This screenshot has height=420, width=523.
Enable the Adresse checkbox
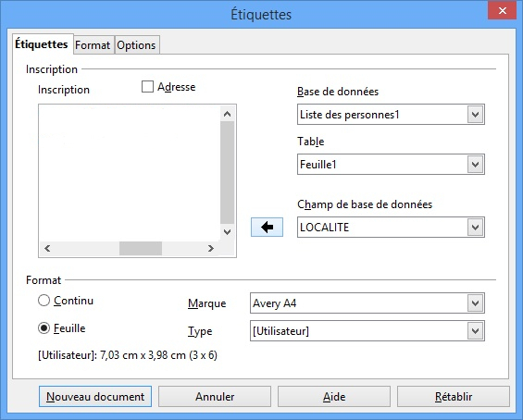pos(147,87)
